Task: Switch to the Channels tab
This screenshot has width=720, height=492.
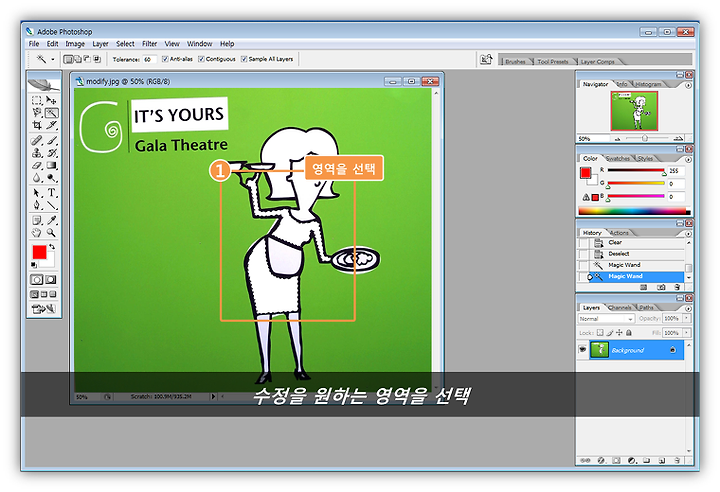Action: click(x=619, y=307)
